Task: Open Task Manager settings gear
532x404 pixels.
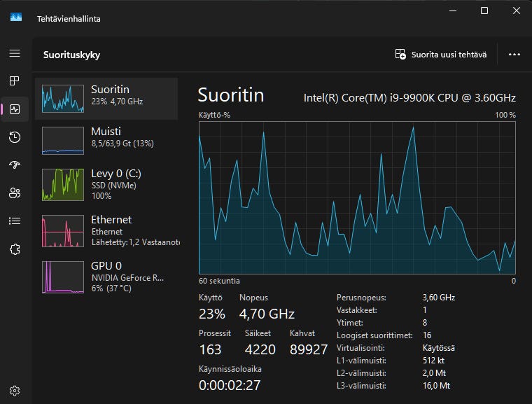Action: [15, 391]
